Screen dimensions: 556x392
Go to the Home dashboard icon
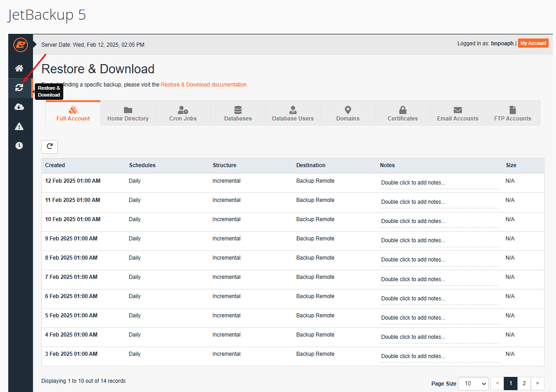(19, 68)
